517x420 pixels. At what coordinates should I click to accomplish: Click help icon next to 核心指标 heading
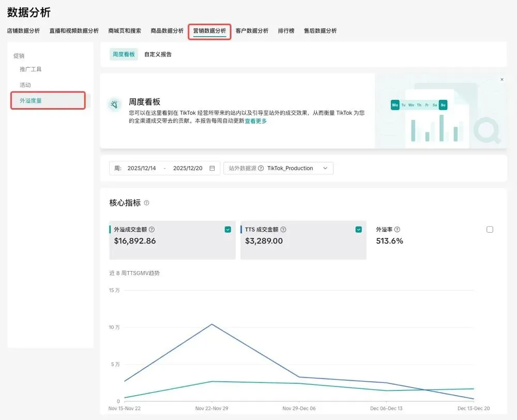click(146, 203)
